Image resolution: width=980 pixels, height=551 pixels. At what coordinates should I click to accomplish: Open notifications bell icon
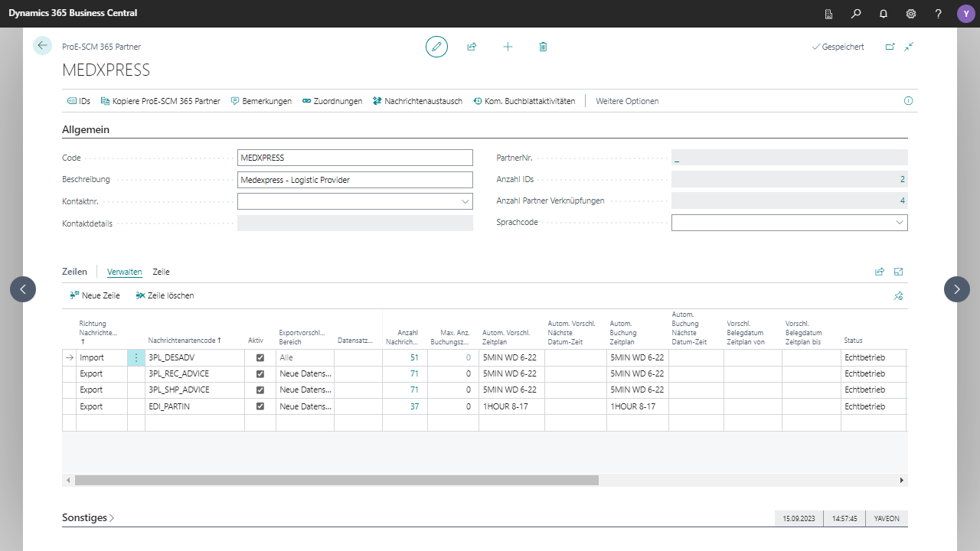tap(884, 14)
